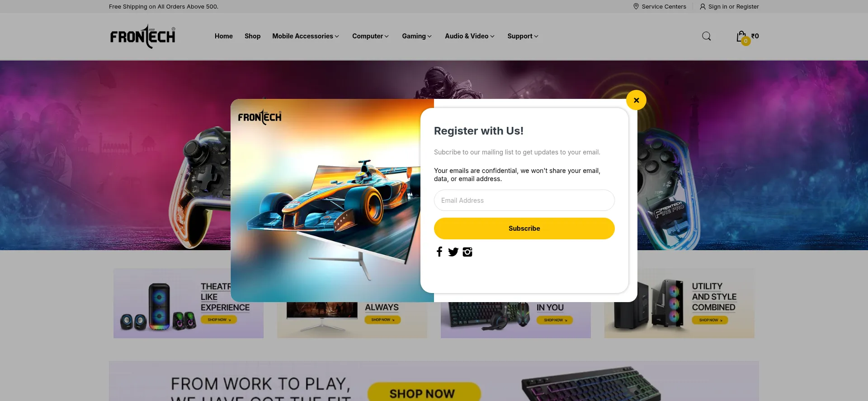This screenshot has height=401, width=868.
Task: Open the shopping cart bag icon
Action: coord(741,37)
